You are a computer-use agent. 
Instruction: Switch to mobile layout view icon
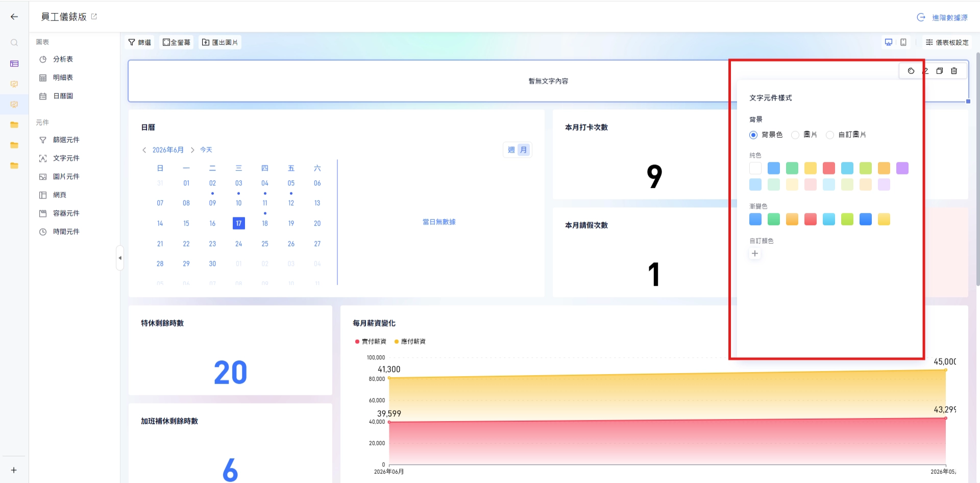[x=903, y=42]
